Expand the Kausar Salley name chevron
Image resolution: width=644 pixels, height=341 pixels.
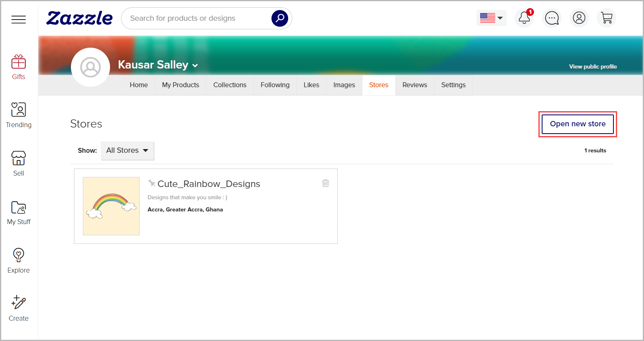[195, 66]
